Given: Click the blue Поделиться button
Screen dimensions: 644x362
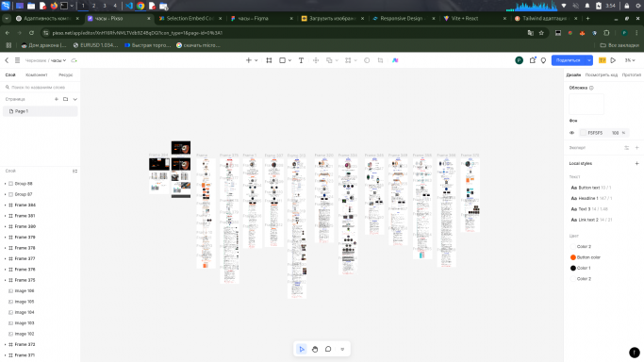Looking at the screenshot, I should coord(568,60).
